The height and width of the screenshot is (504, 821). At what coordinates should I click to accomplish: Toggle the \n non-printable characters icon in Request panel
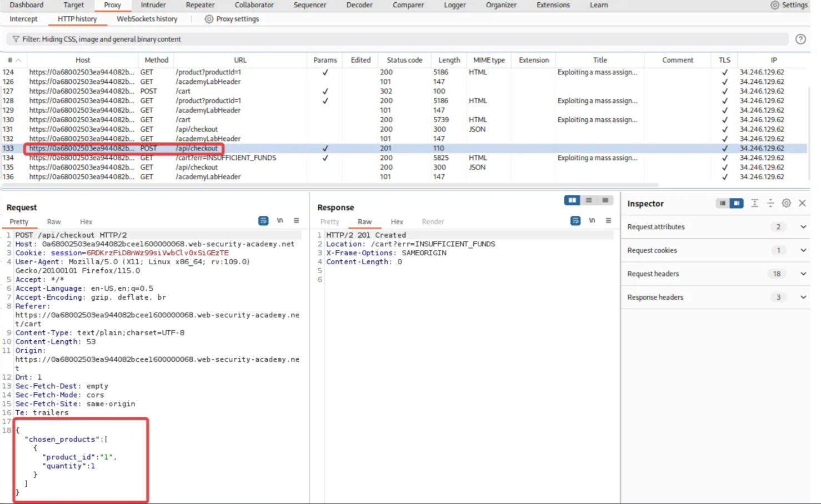280,220
